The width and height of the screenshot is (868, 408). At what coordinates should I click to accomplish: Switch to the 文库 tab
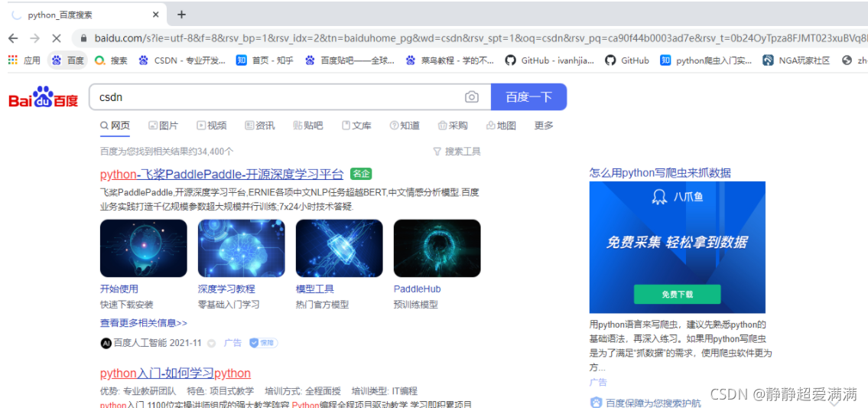(356, 126)
